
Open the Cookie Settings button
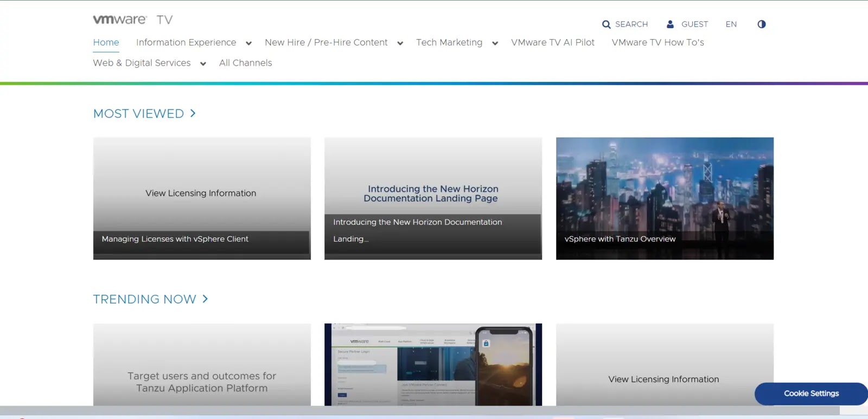point(811,394)
